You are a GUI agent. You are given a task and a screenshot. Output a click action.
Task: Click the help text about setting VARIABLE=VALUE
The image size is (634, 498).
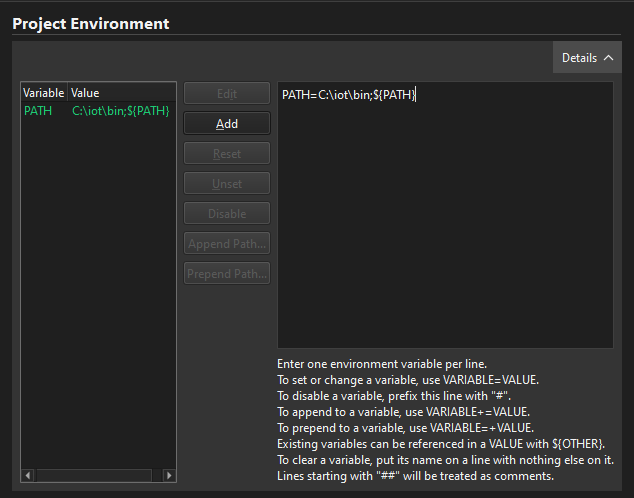pyautogui.click(x=407, y=380)
